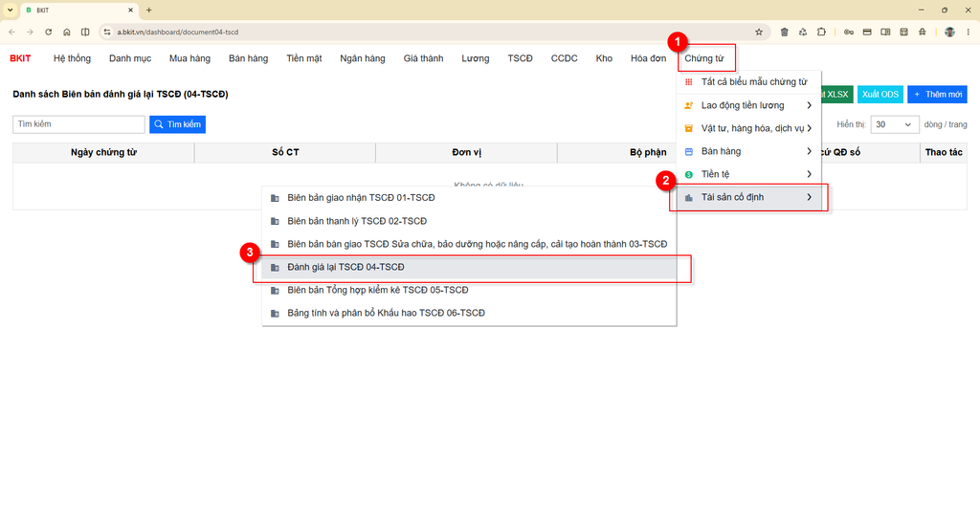Click the Đơn vị column header
This screenshot has height=526, width=980.
(466, 152)
